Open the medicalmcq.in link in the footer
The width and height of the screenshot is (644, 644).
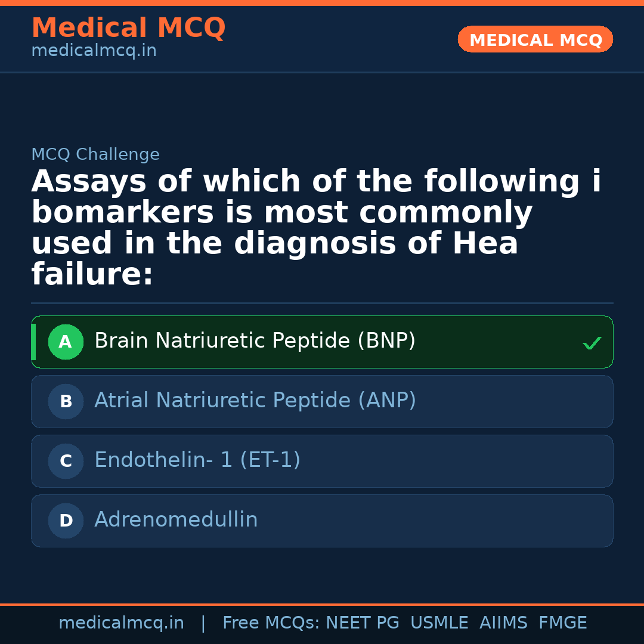pos(121,623)
